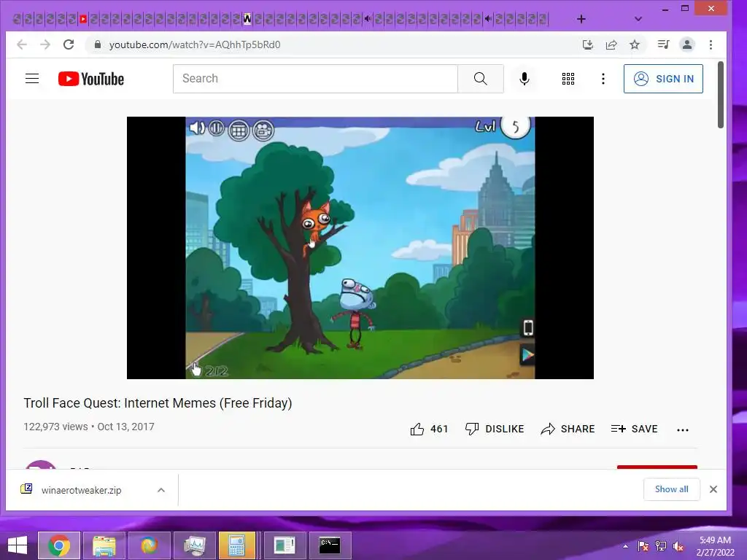Screen dimensions: 747x560
Task: Click the SHARE button
Action: pos(568,429)
